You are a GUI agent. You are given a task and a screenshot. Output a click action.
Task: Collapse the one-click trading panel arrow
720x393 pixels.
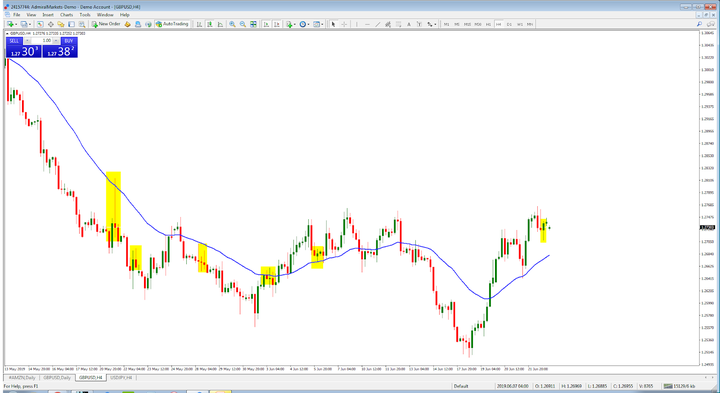click(x=7, y=34)
